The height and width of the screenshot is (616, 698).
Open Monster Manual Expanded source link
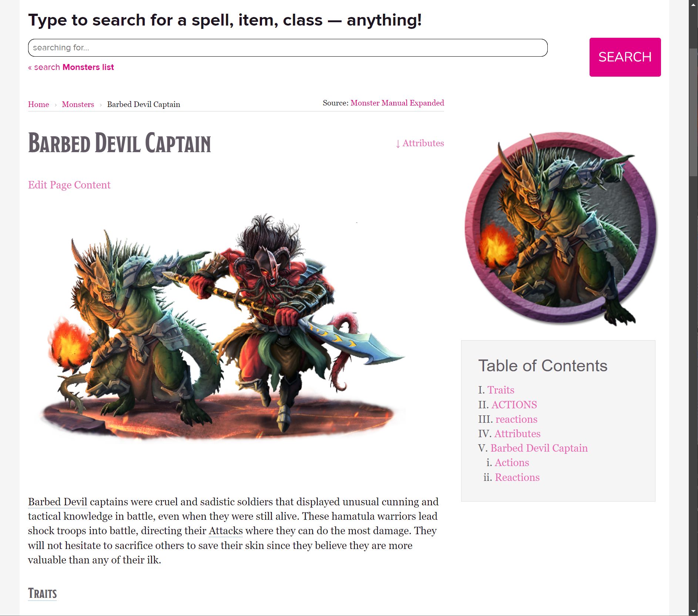click(x=397, y=103)
